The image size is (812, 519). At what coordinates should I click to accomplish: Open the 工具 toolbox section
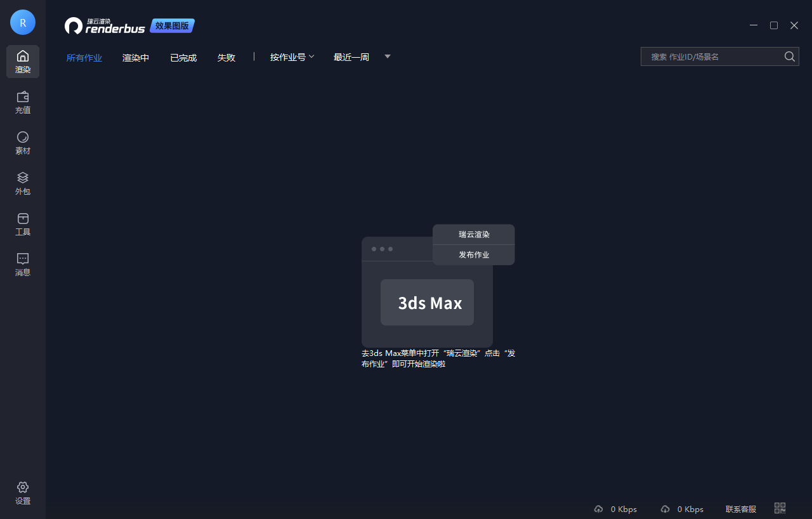coord(23,224)
